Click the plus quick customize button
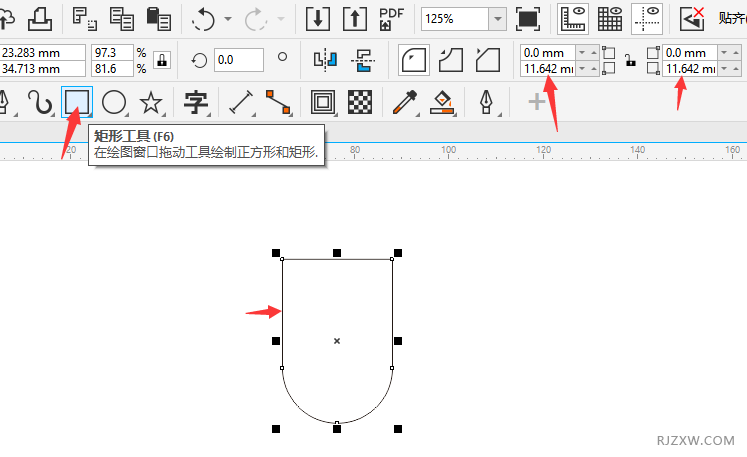The image size is (747, 457). [x=537, y=102]
